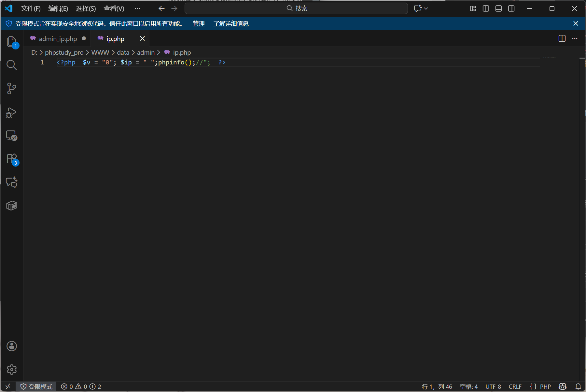
Task: Click the 管理 link in the banner
Action: tap(199, 23)
